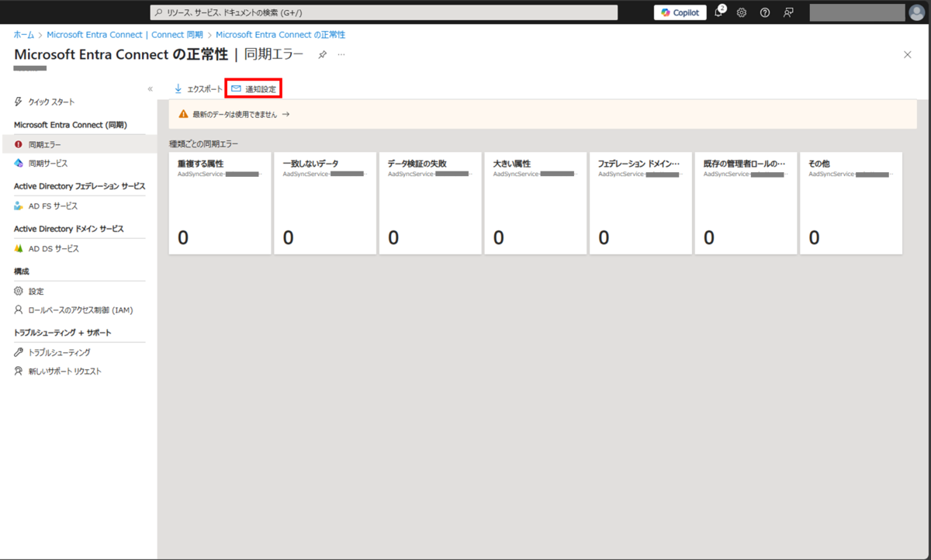Open the 最新のデータは使用できません warning banner
This screenshot has width=931, height=560.
[x=543, y=114]
